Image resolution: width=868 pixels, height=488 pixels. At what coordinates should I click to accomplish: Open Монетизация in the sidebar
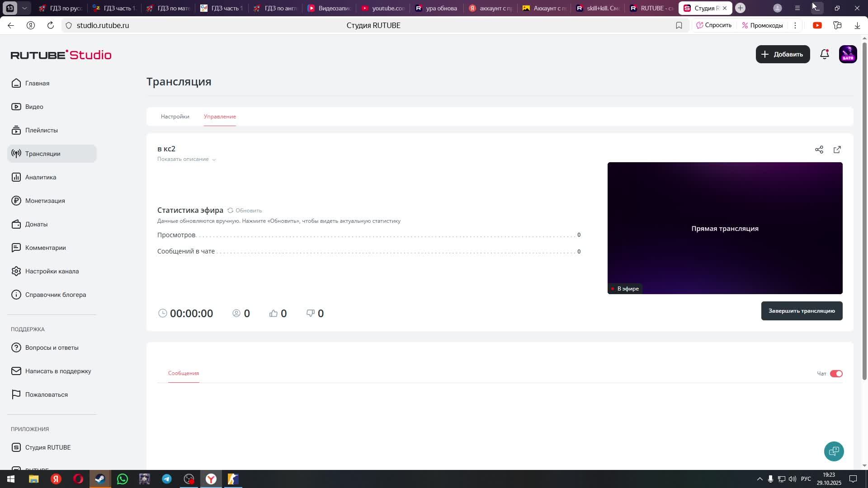(x=52, y=201)
